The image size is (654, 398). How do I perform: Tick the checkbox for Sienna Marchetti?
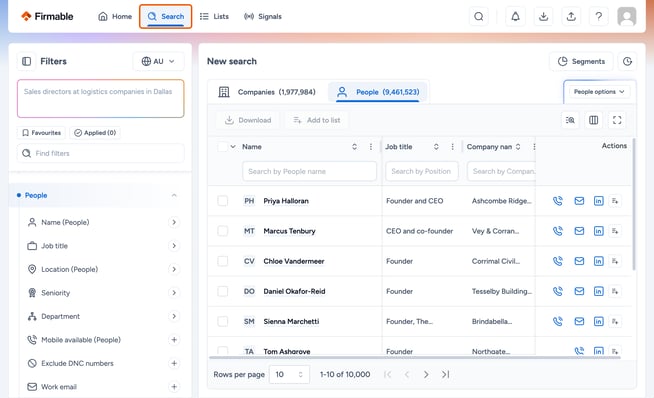tap(223, 321)
